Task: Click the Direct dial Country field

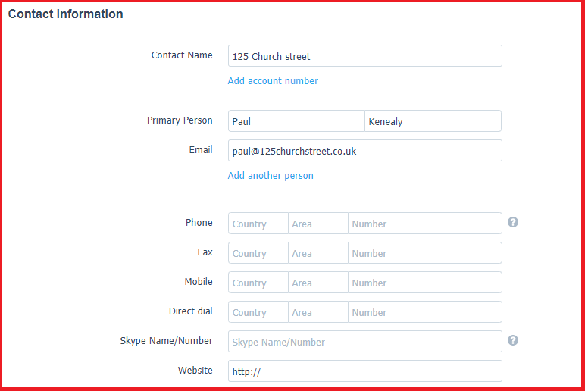Action: click(258, 312)
